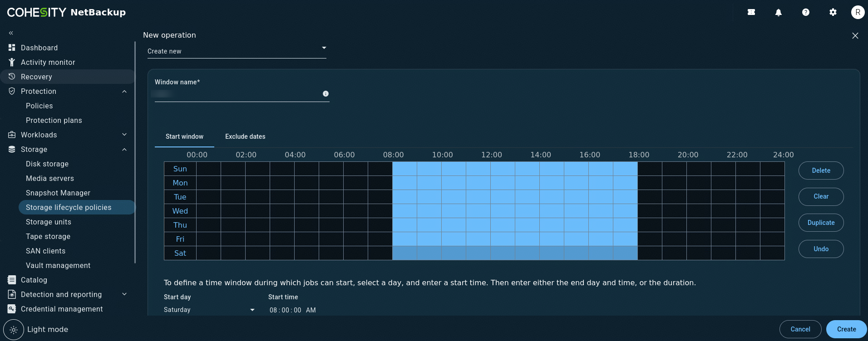Open SAN clients

46,251
